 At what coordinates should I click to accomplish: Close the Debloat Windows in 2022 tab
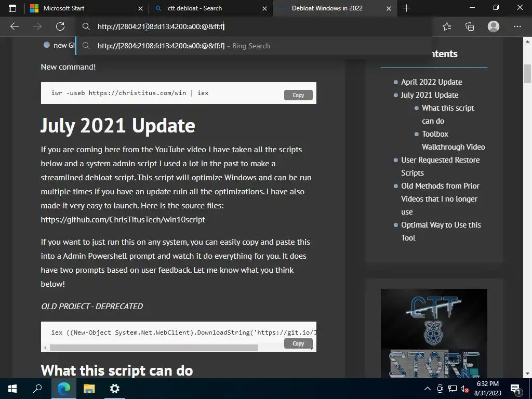click(389, 8)
